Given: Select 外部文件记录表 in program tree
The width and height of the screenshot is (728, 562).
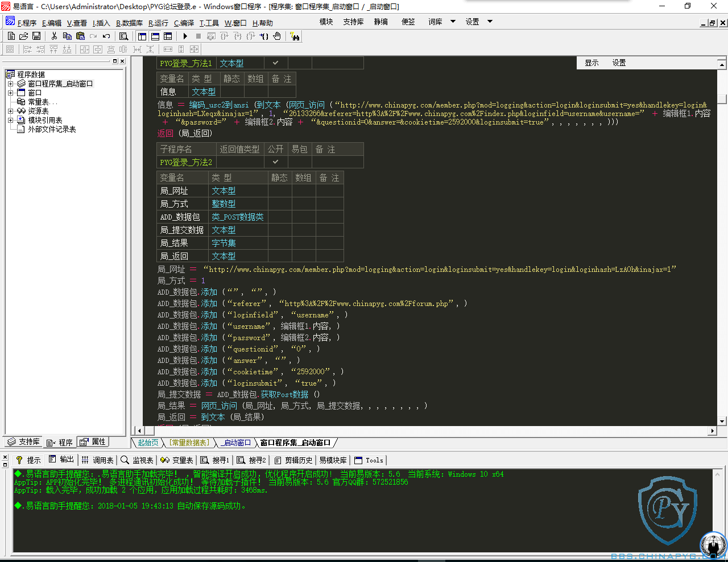Looking at the screenshot, I should [x=52, y=129].
